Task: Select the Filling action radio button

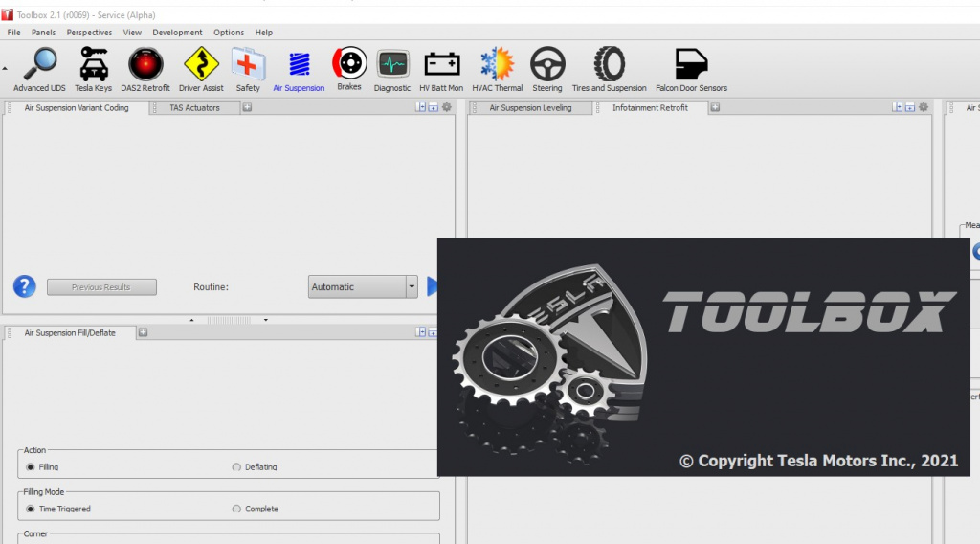Action: point(30,467)
